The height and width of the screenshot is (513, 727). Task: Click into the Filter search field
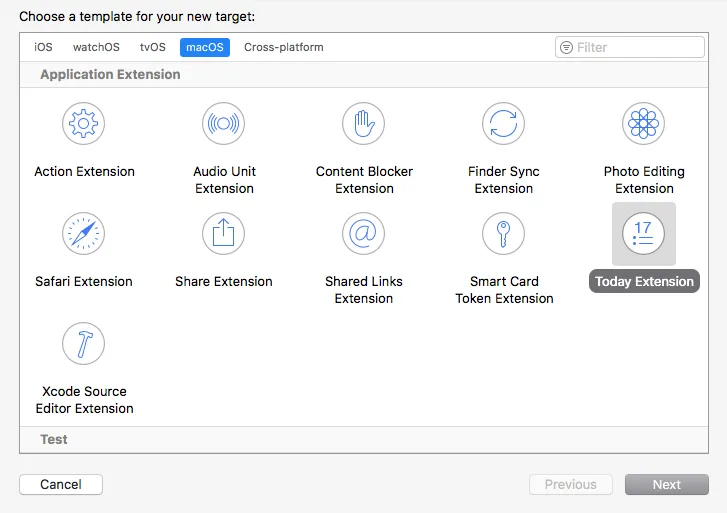click(x=638, y=47)
